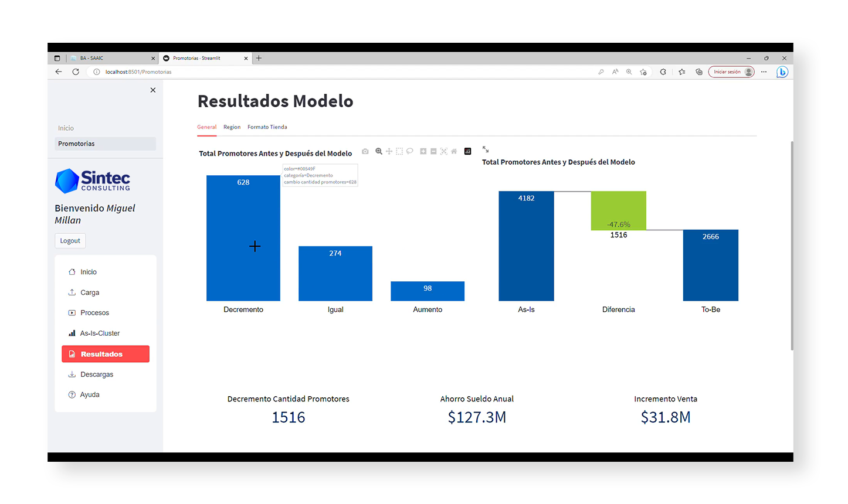Expand chart to fullscreen
Screen dimensions: 848x504
(486, 149)
